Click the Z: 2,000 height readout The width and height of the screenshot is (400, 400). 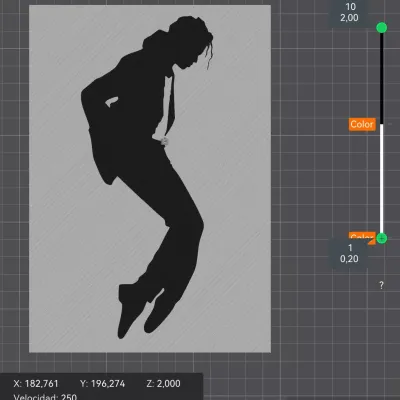(163, 384)
